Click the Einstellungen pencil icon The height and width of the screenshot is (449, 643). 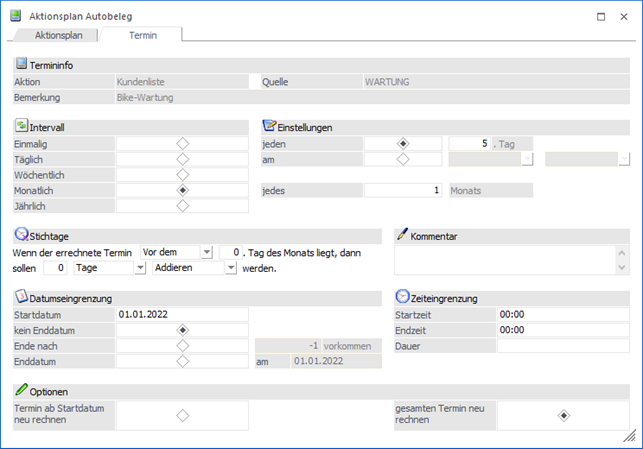(x=268, y=127)
